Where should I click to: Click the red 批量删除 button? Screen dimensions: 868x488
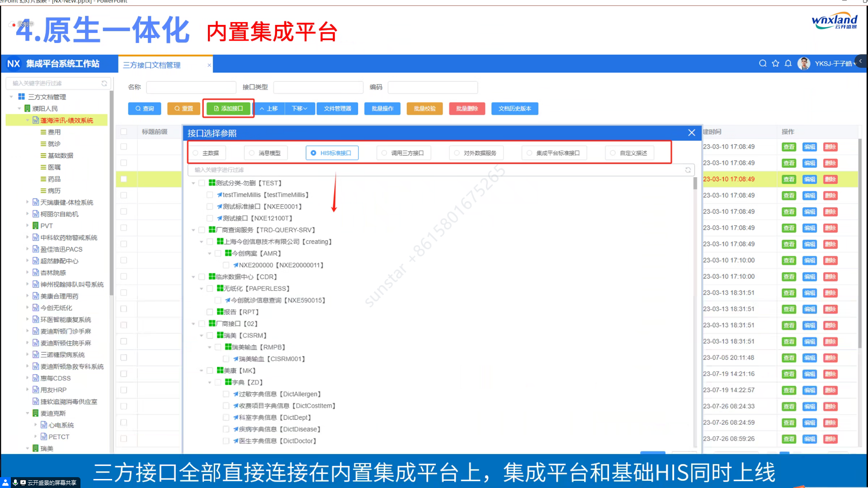(467, 108)
